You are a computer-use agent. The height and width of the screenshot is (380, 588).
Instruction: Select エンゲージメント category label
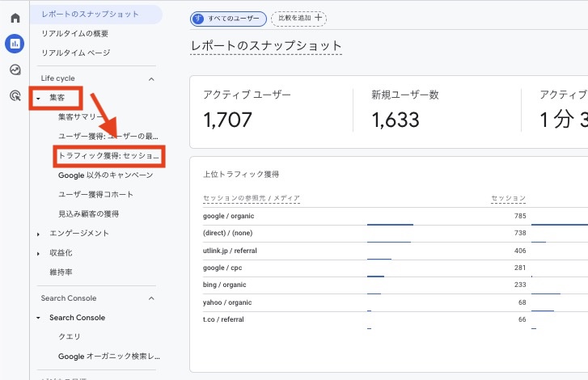[x=79, y=234]
